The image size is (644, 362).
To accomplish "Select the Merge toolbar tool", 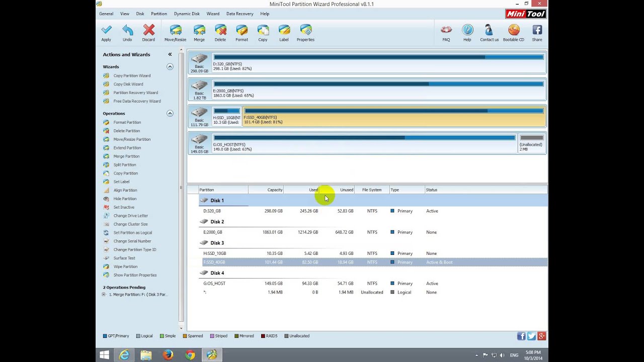I will (x=199, y=33).
